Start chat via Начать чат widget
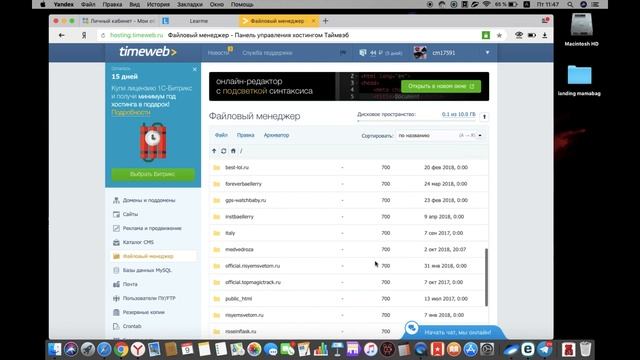 pos(453,332)
